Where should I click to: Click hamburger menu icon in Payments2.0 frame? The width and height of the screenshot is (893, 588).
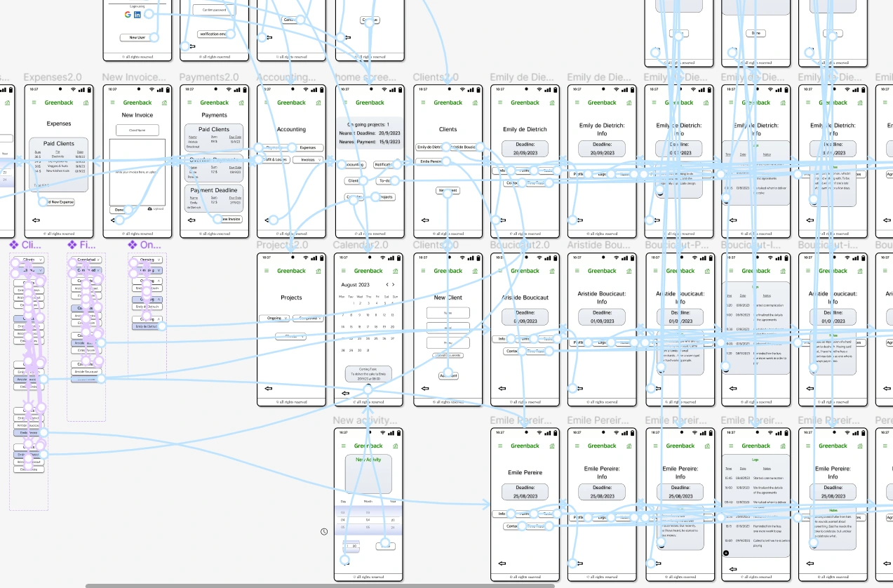(188, 102)
